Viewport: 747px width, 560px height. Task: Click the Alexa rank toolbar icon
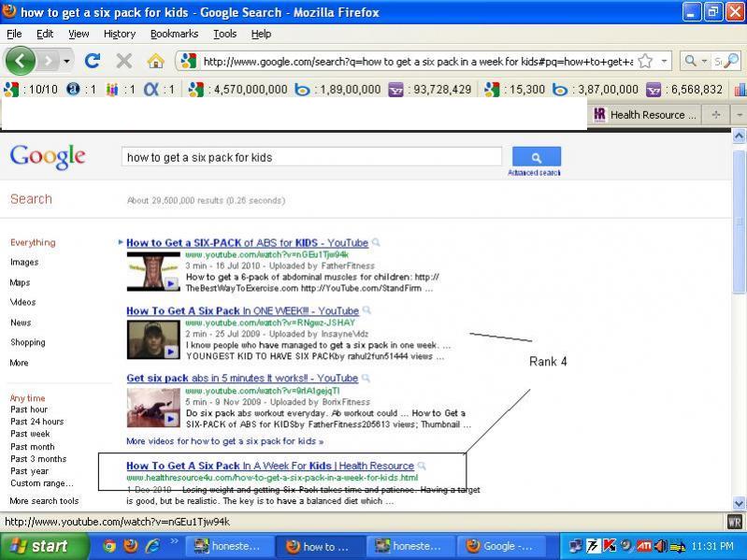click(73, 89)
